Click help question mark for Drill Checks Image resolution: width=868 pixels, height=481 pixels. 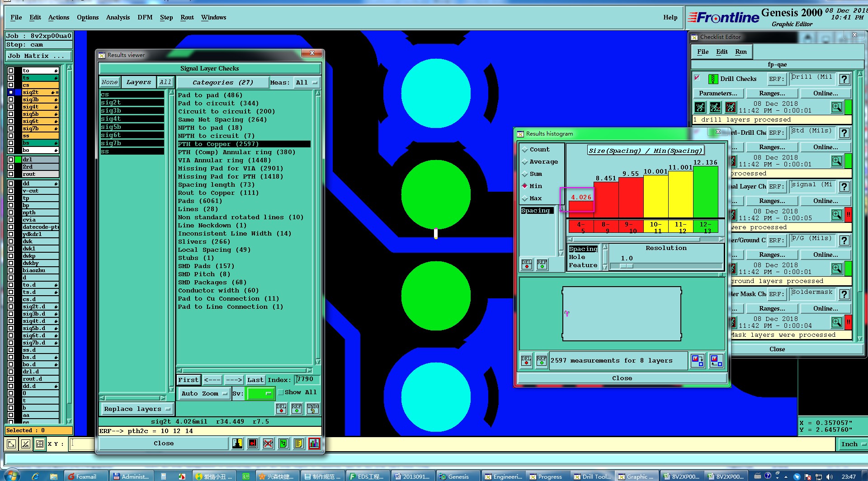[x=844, y=79]
